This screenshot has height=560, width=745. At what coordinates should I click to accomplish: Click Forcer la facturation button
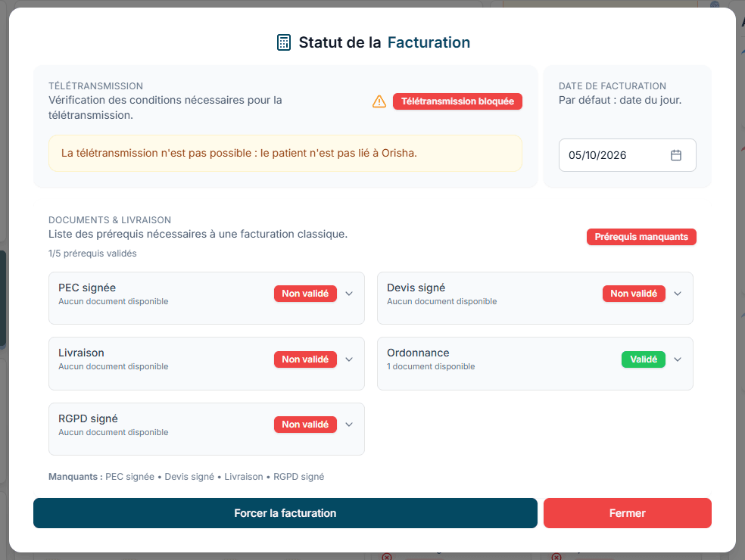285,513
